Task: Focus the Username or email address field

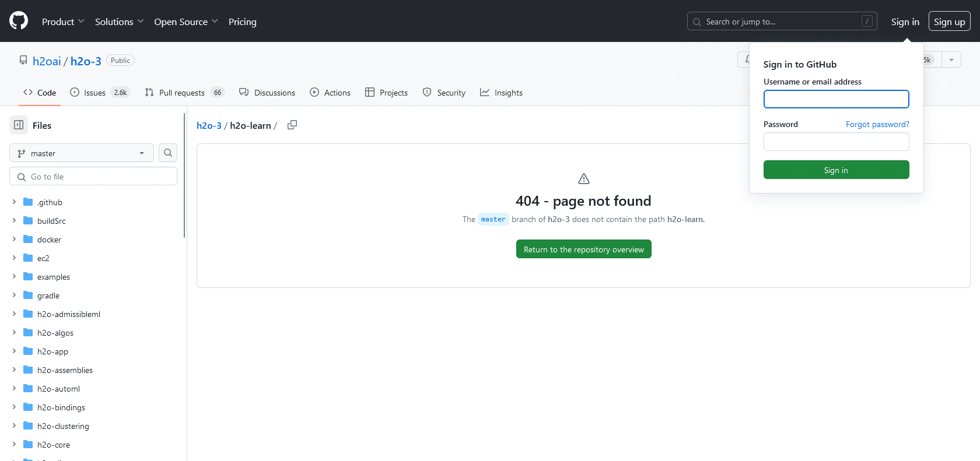Action: 836,99
